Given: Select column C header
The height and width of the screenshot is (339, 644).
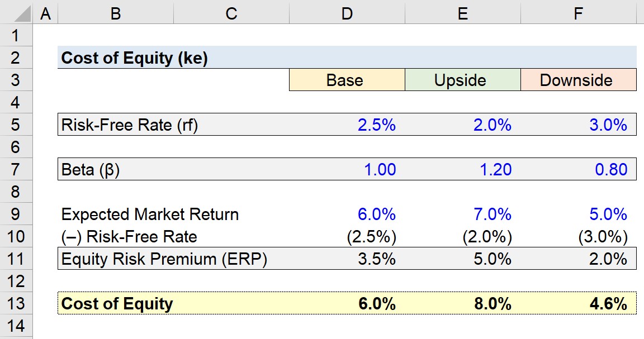Looking at the screenshot, I should (x=231, y=12).
